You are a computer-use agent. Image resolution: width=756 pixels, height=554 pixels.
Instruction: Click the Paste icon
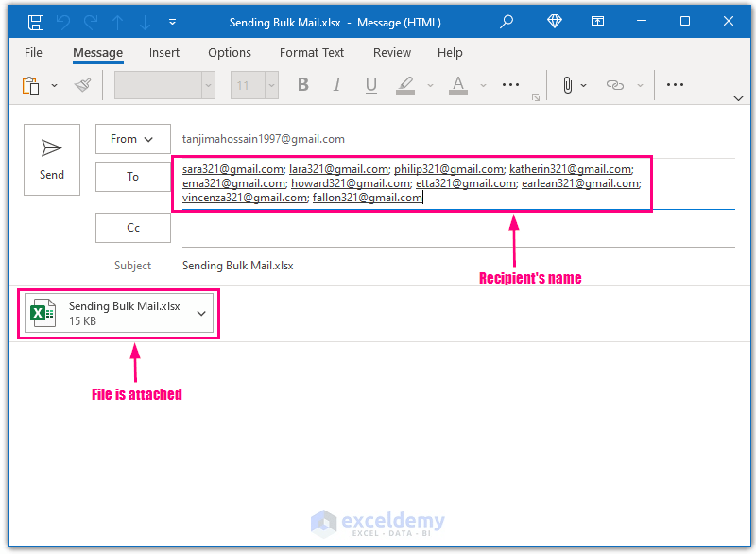tap(30, 84)
